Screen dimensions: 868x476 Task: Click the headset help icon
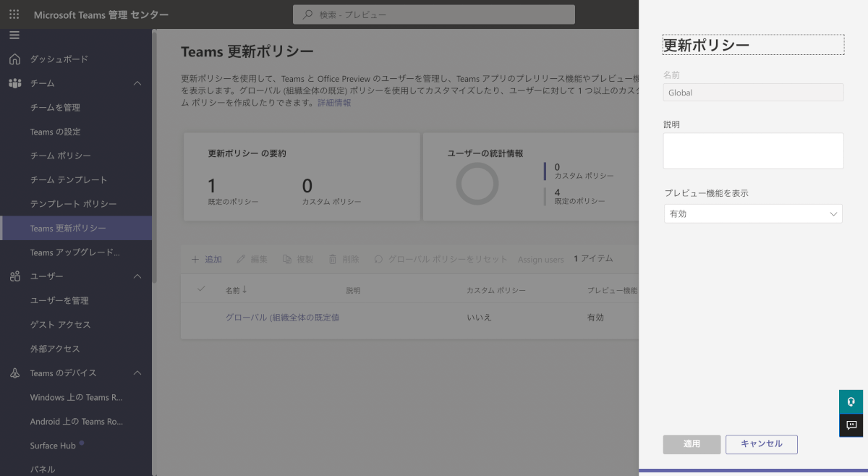pos(851,402)
